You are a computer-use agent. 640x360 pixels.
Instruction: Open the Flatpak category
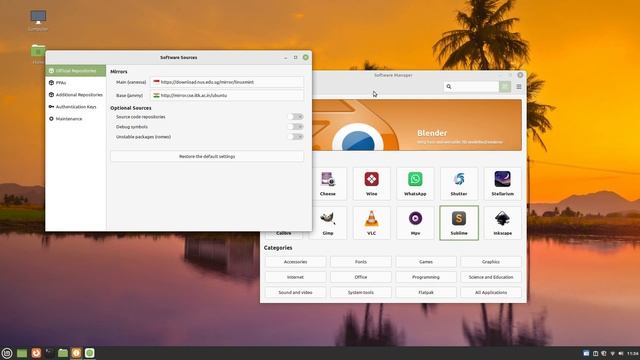(x=426, y=292)
